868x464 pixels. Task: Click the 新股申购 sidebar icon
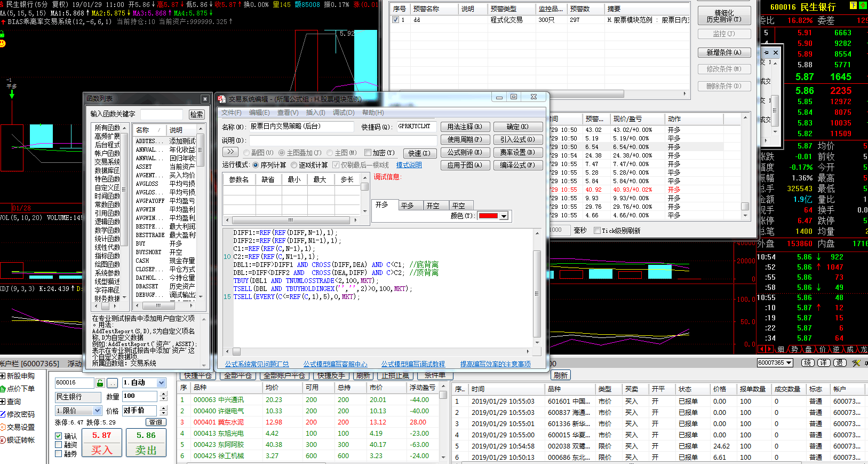3,376
